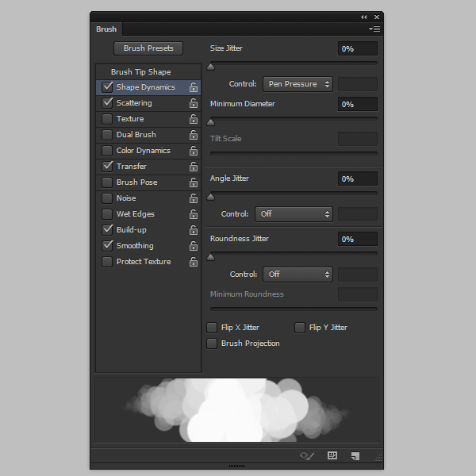Toggle the lock icon for Transfer
Screen dimensions: 476x476
point(193,167)
